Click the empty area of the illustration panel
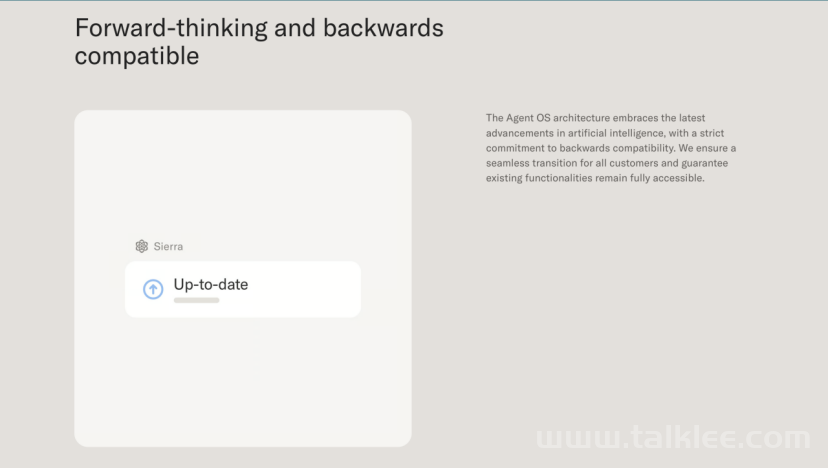828x468 pixels. [x=243, y=174]
